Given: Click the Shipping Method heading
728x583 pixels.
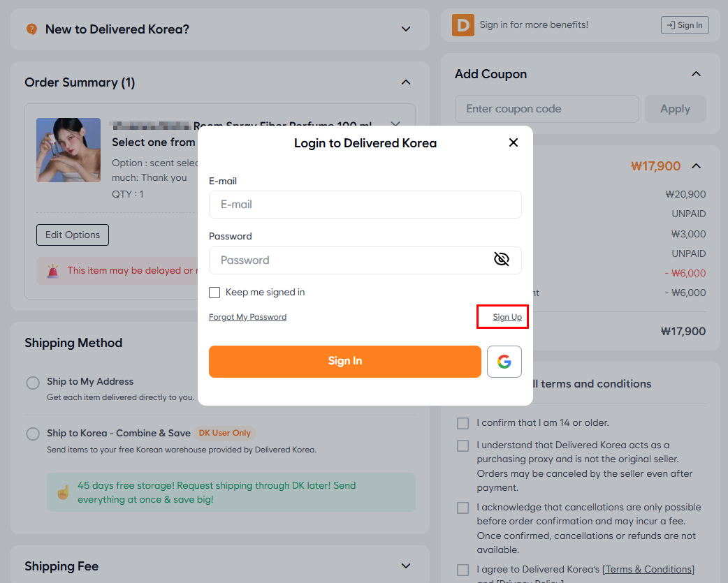Looking at the screenshot, I should (x=73, y=344).
